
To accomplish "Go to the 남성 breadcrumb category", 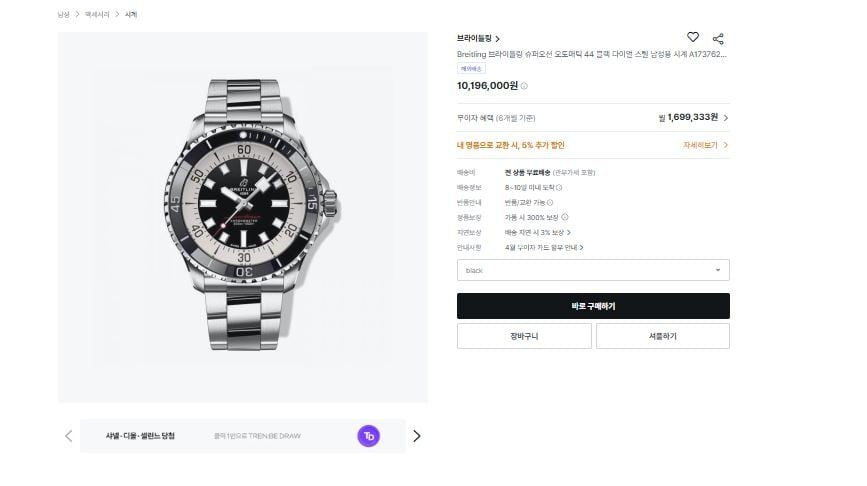I will (63, 14).
